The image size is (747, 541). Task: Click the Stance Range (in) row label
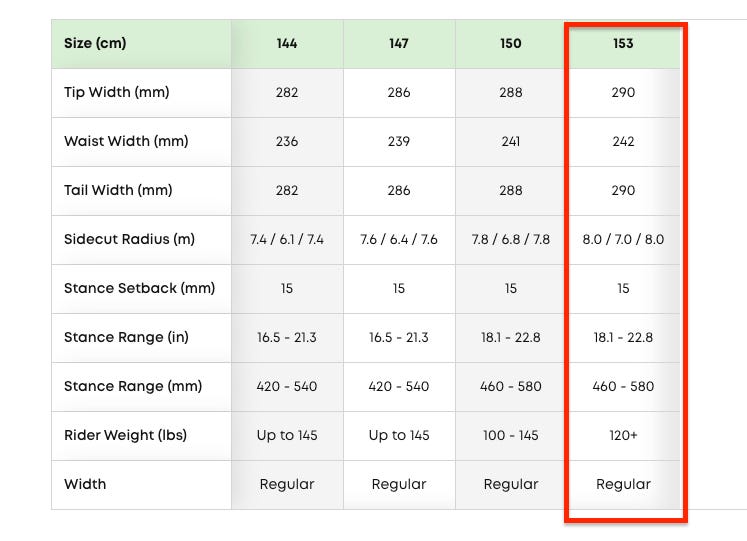[126, 338]
